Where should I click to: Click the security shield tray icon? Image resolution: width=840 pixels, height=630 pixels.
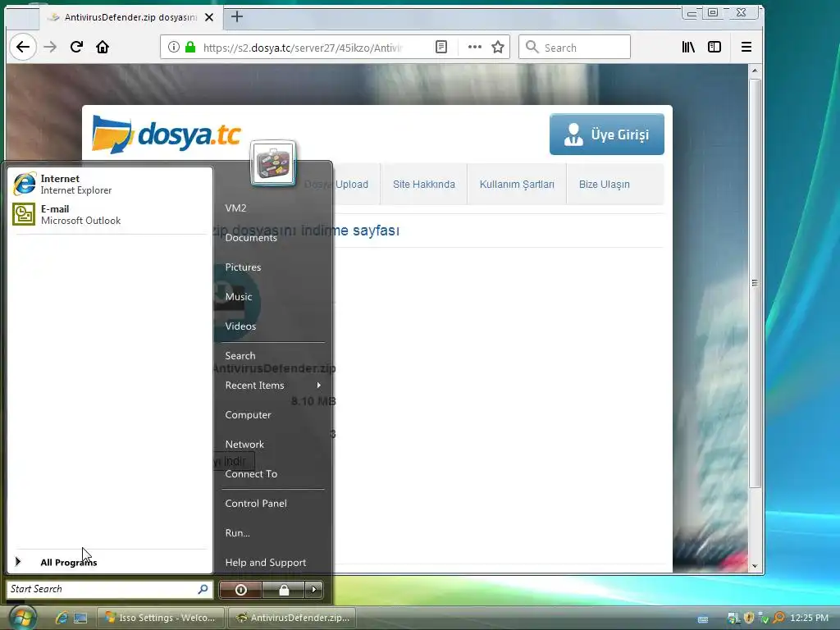click(749, 618)
